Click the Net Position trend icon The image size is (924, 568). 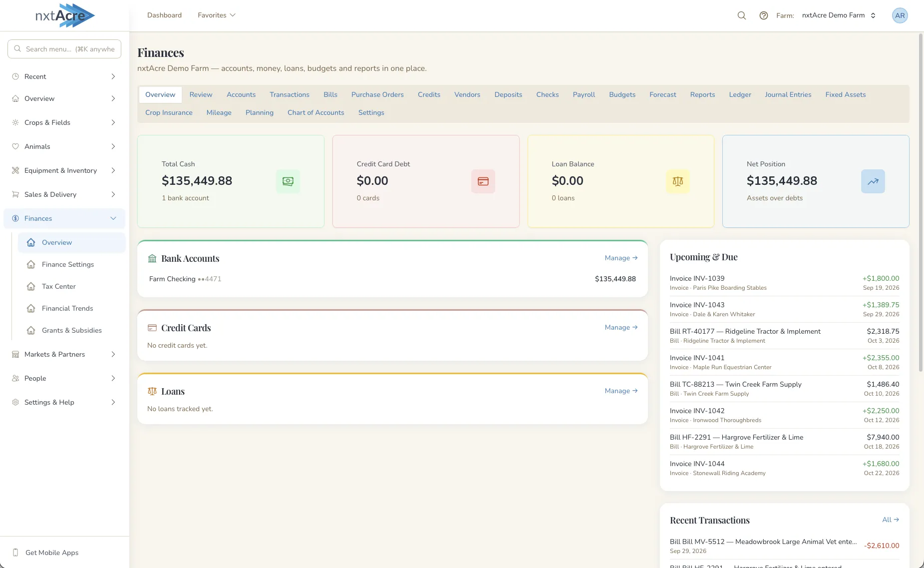[x=873, y=181]
